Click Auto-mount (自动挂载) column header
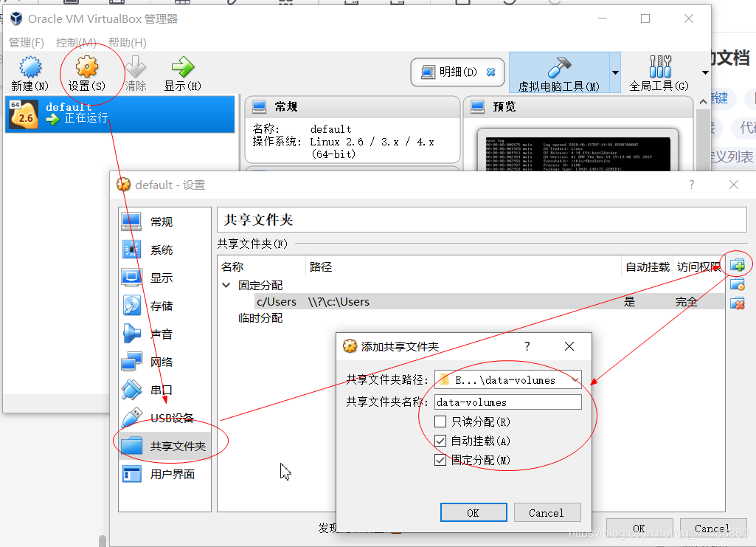This screenshot has width=756, height=547. pyautogui.click(x=648, y=266)
